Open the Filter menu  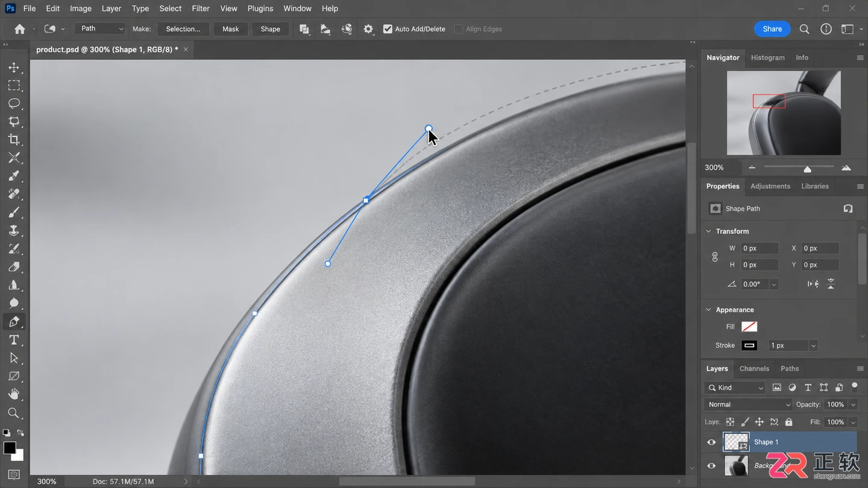[x=201, y=8]
